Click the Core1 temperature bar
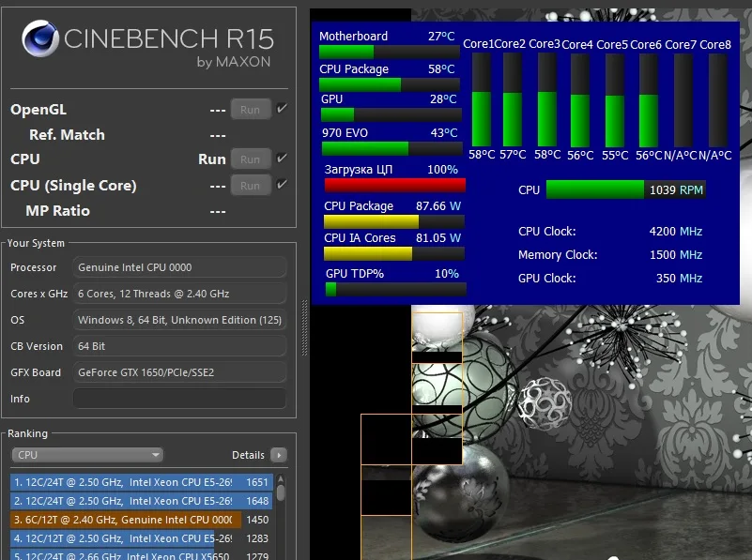Image resolution: width=752 pixels, height=560 pixels. pos(482,99)
